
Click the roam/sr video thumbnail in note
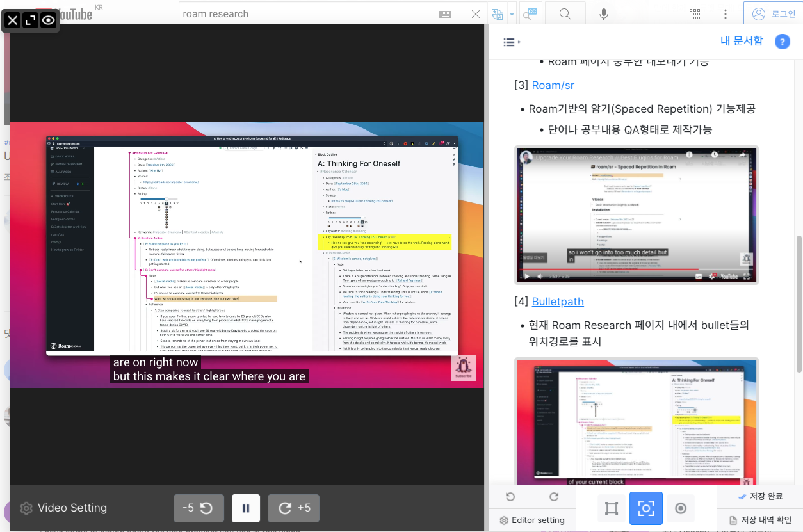(x=637, y=215)
